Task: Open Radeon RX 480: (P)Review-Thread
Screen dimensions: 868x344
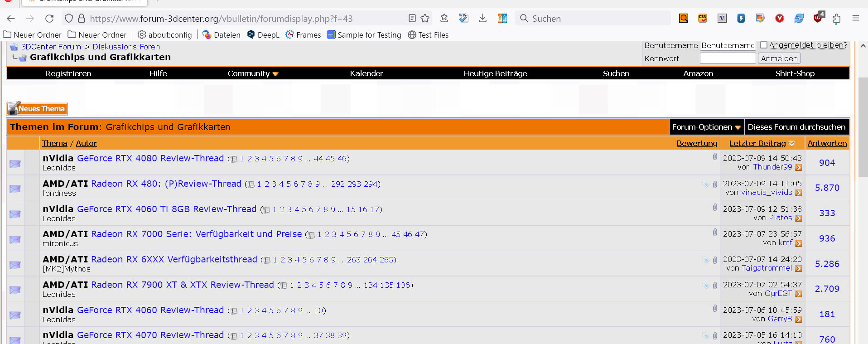Action: pyautogui.click(x=166, y=184)
